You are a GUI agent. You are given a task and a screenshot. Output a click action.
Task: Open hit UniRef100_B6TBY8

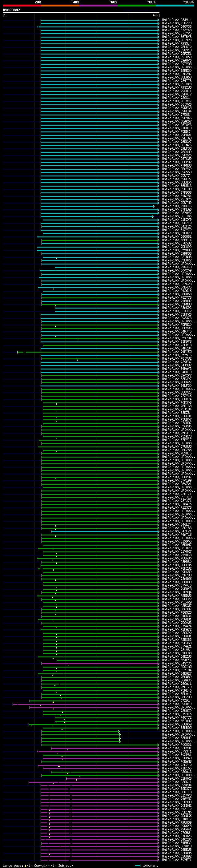[176, 37]
